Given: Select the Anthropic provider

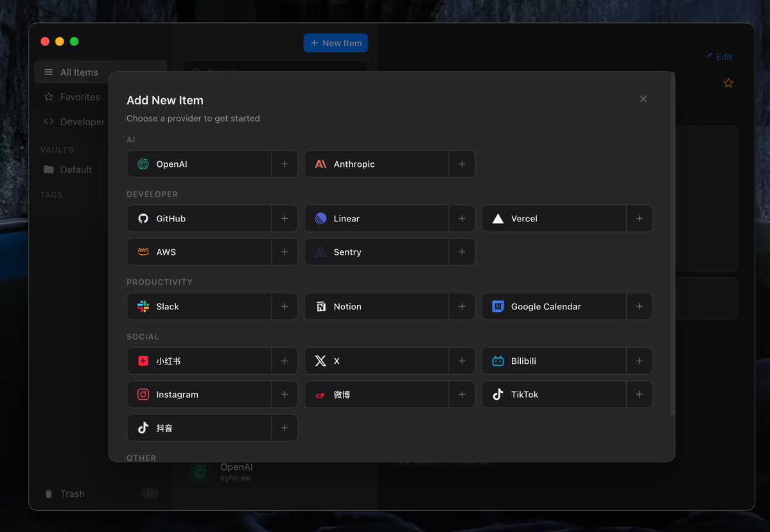Looking at the screenshot, I should coord(377,164).
